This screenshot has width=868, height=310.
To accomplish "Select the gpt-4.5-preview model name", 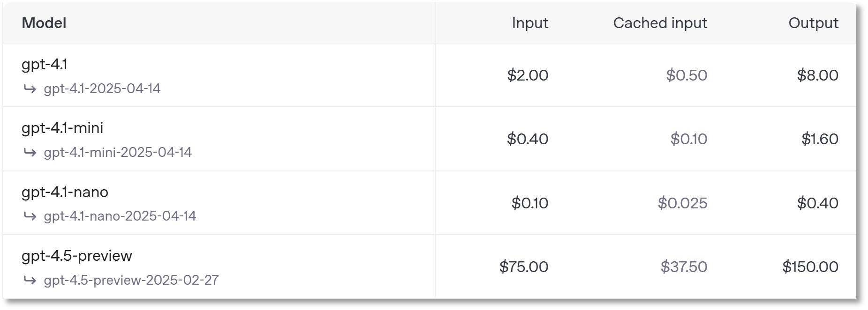I will pyautogui.click(x=77, y=256).
